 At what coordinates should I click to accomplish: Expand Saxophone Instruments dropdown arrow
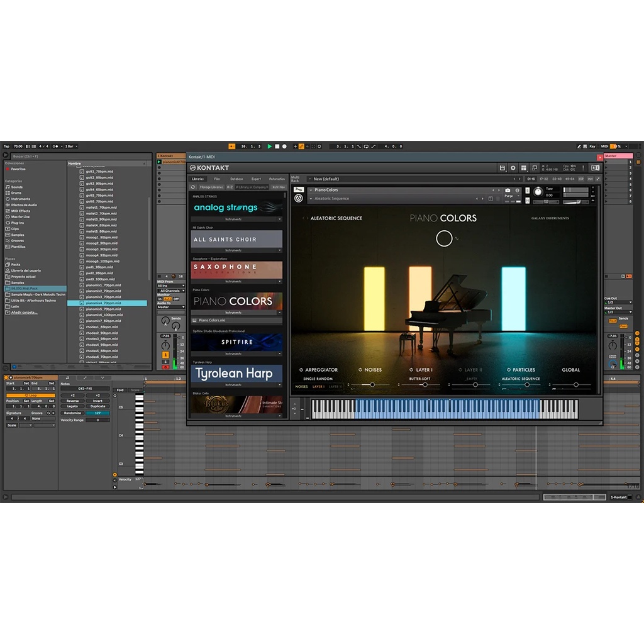280,282
